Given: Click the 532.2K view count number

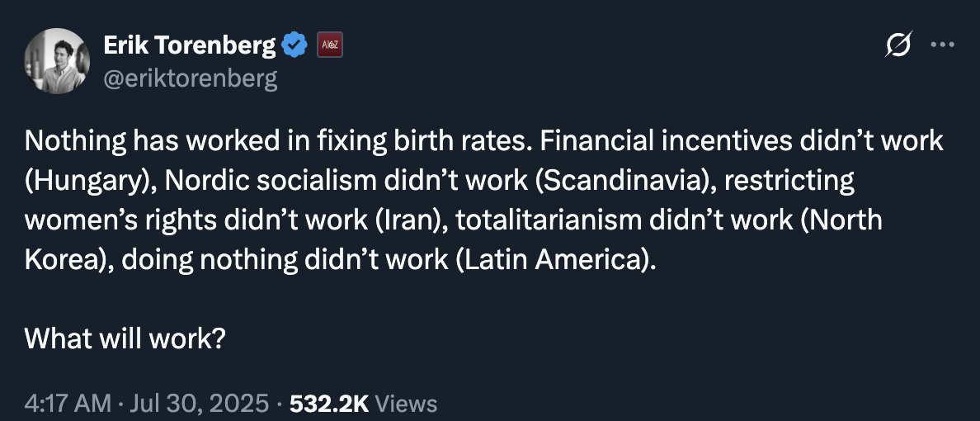Looking at the screenshot, I should tap(329, 404).
